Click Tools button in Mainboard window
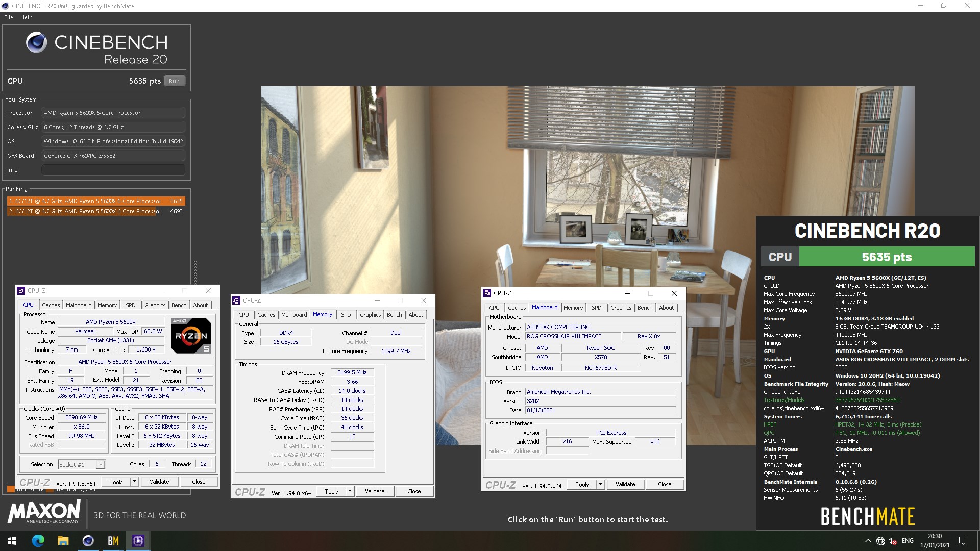Image resolution: width=980 pixels, height=551 pixels. (x=582, y=484)
